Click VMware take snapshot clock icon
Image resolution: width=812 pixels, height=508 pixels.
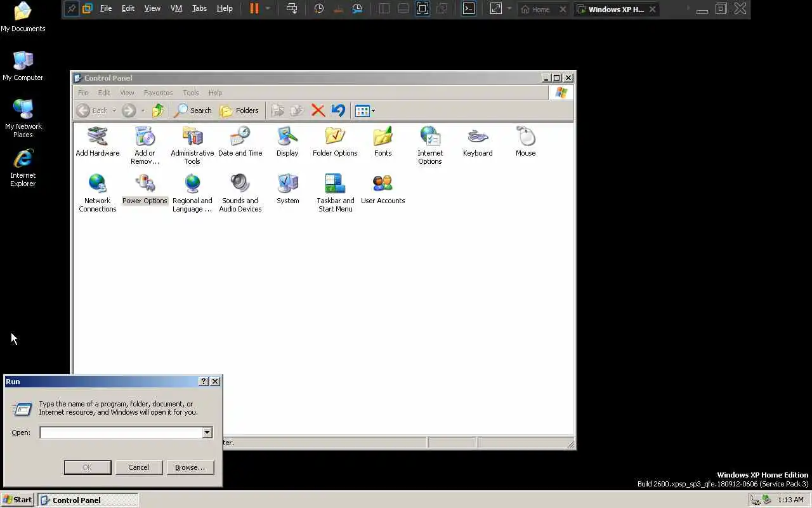(319, 8)
